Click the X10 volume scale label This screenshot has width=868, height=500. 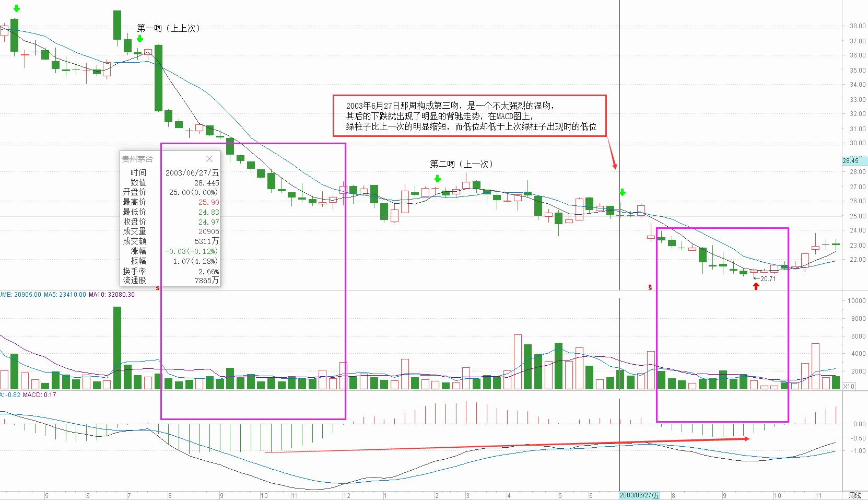coord(849,386)
